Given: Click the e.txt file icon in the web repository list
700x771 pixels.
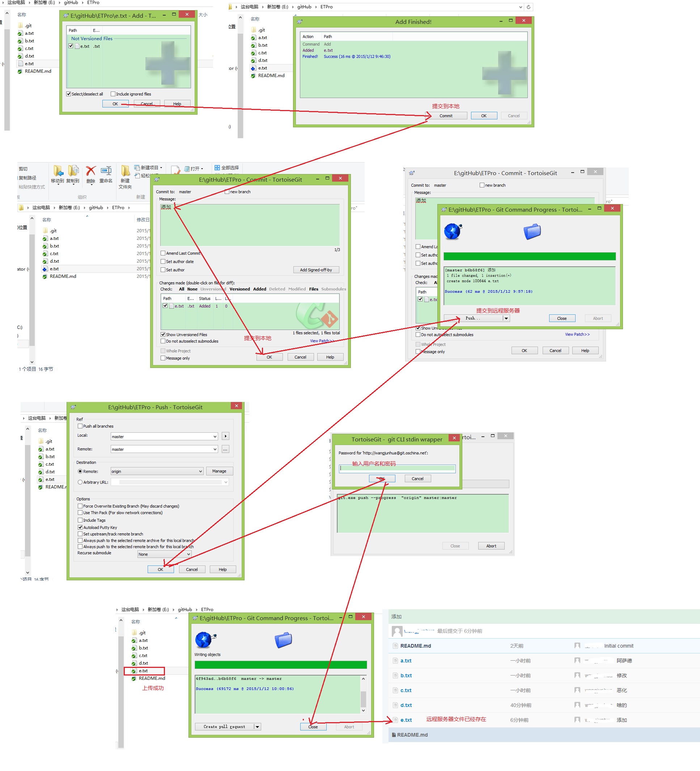Looking at the screenshot, I should (395, 720).
